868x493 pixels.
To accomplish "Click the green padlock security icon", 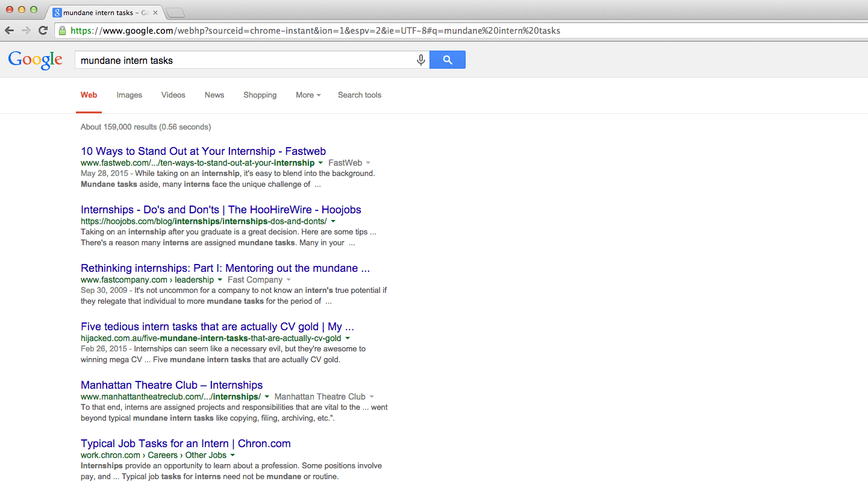I will coord(62,30).
